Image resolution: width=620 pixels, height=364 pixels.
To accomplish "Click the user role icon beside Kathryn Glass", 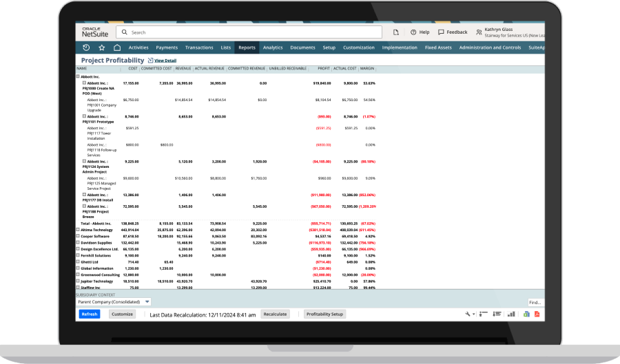I will point(479,32).
